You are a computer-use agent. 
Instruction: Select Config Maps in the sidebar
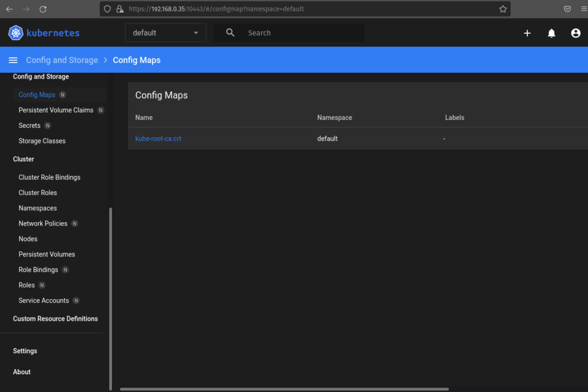point(37,95)
